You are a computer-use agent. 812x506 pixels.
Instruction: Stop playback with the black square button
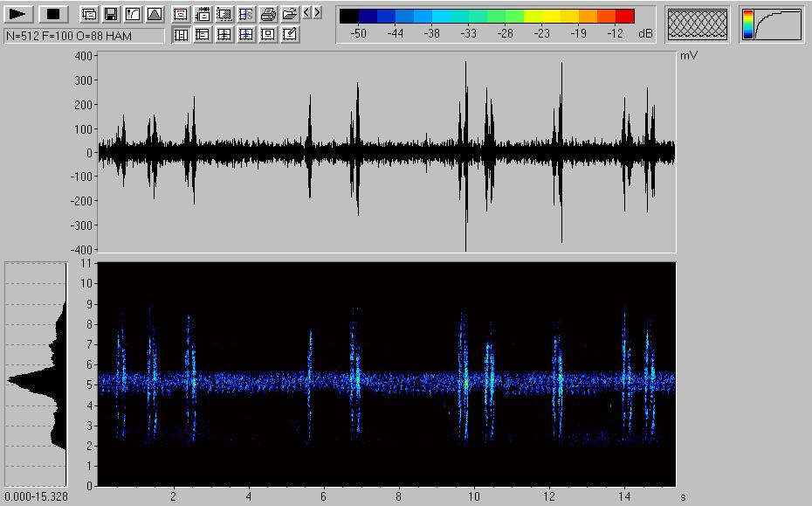(x=53, y=14)
